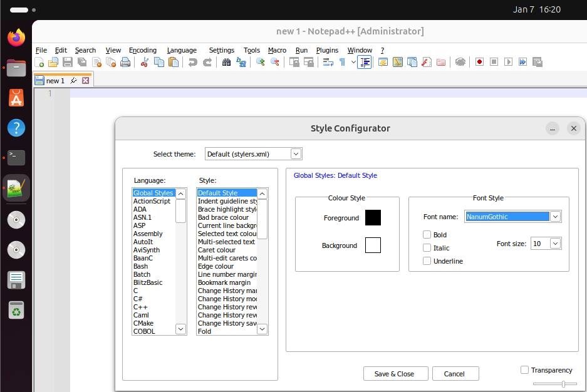Click the pin icon on new 1 tab
This screenshot has width=587, height=392.
coord(74,80)
